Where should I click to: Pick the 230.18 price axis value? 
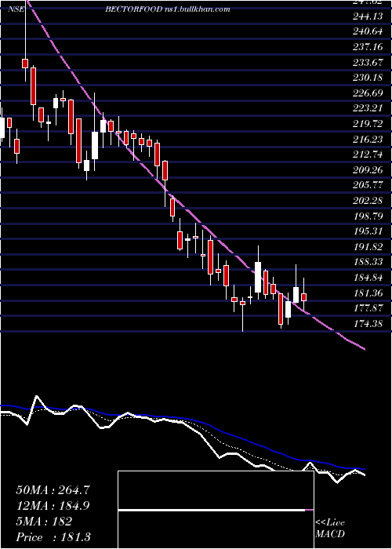click(368, 78)
